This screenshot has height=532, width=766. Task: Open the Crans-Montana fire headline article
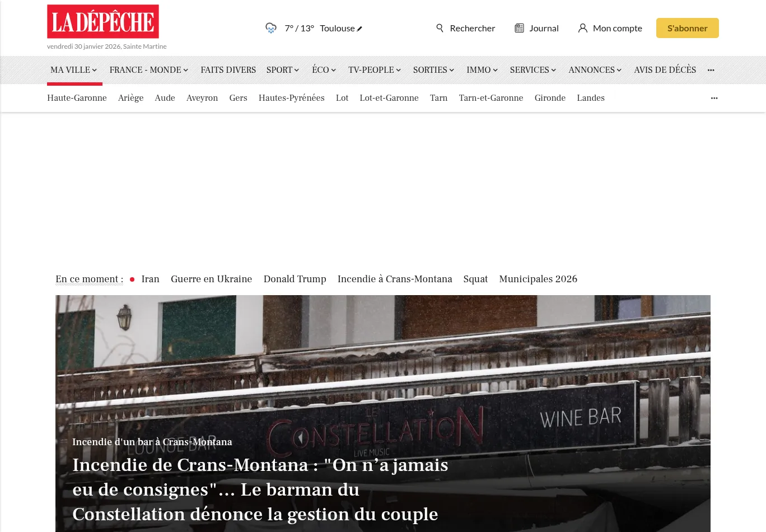[x=260, y=489]
